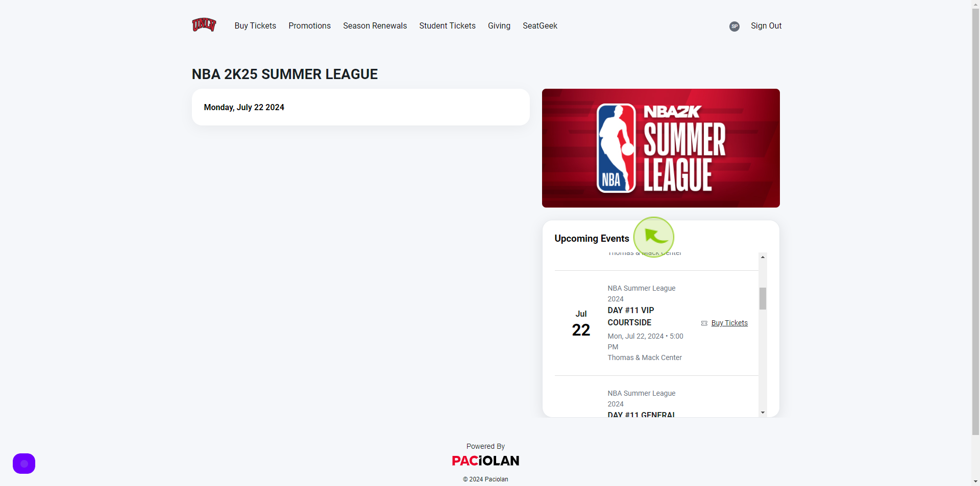Buy Tickets for Day #11 VIP Courtside
980x486 pixels.
(x=729, y=323)
